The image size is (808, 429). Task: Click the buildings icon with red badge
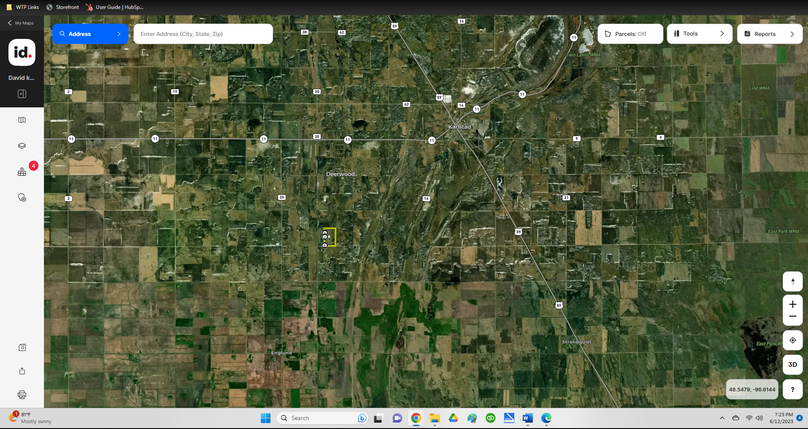[22, 172]
